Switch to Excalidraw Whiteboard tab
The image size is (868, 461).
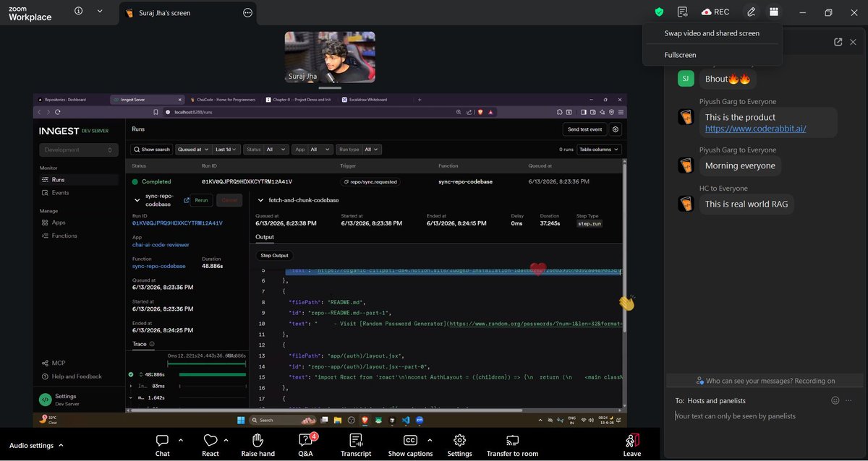369,100
